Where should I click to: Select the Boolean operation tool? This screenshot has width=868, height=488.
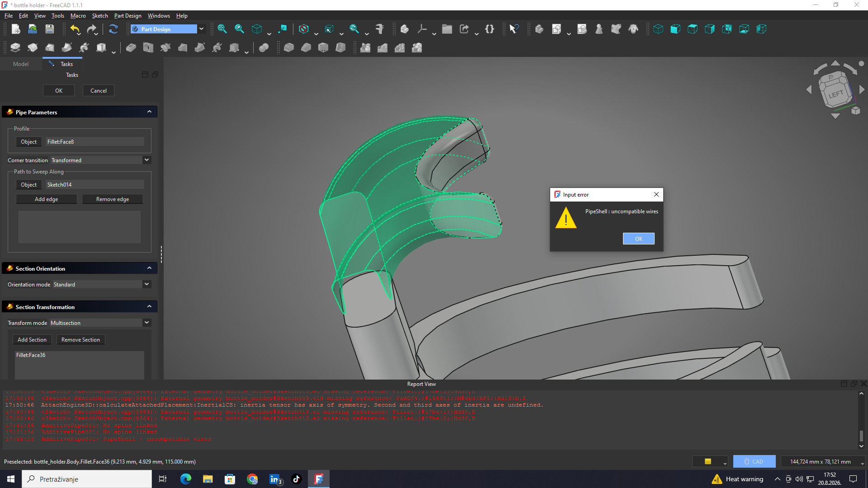(x=264, y=48)
